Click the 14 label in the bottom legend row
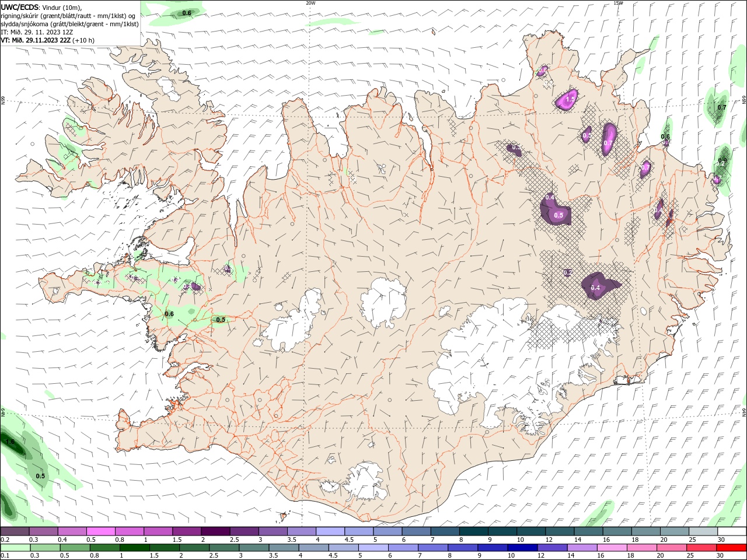 click(571, 556)
